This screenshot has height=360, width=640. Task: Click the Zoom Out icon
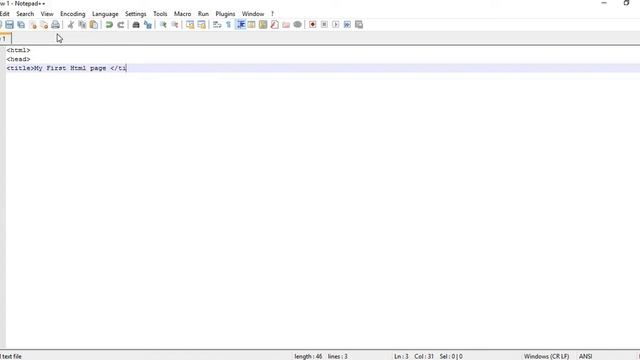click(175, 24)
